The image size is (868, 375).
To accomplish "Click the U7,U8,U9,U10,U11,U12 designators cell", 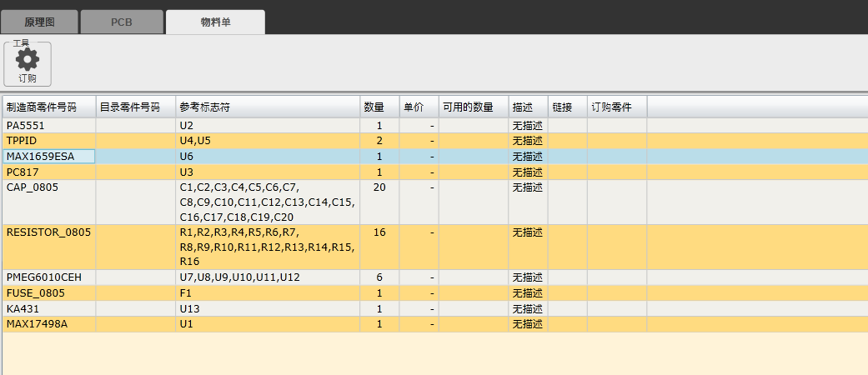I will [x=268, y=277].
